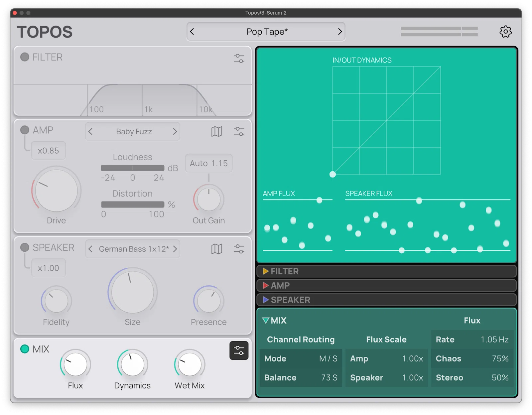Toggle MIX section advanced sliders button
The width and height of the screenshot is (532, 415).
point(239,350)
